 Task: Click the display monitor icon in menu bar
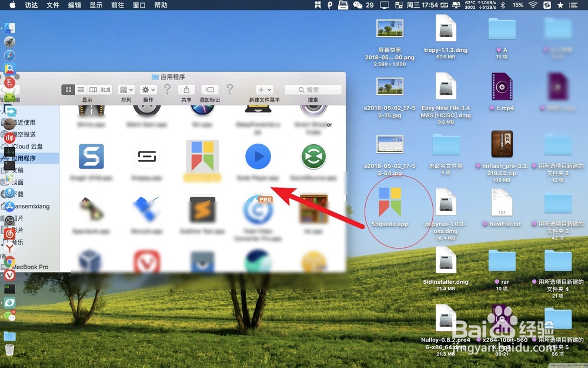pos(385,5)
